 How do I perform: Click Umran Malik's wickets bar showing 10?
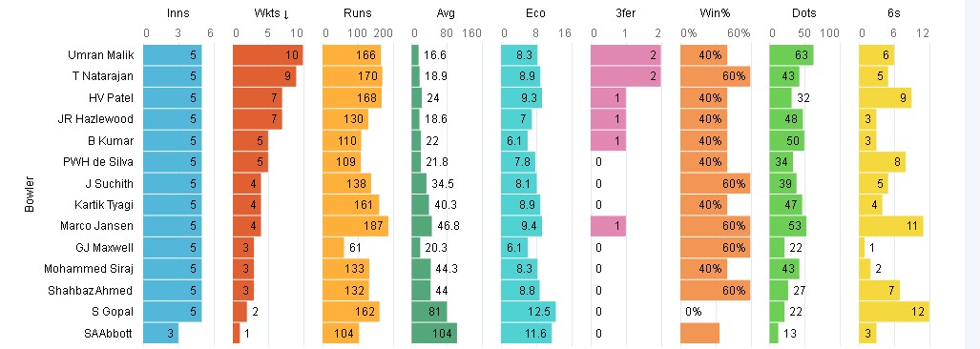(x=267, y=55)
